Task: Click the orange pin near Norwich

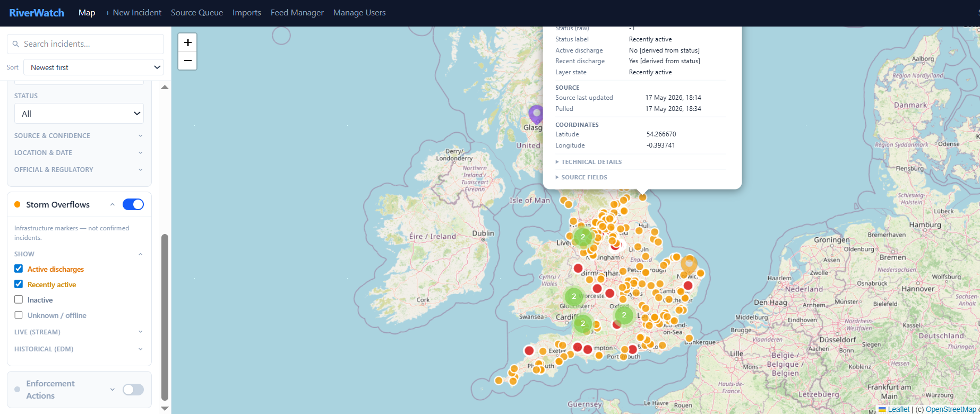Action: [689, 264]
